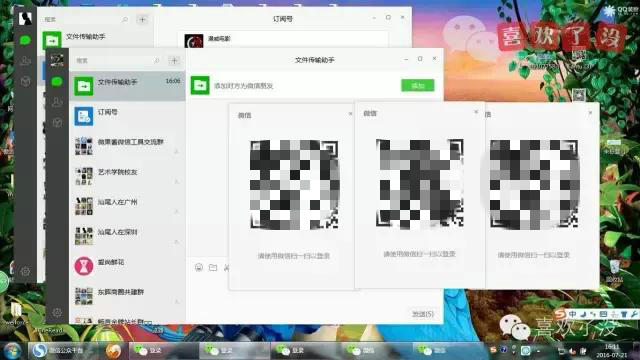Switch to last 微信 taskbar item

tap(447, 350)
